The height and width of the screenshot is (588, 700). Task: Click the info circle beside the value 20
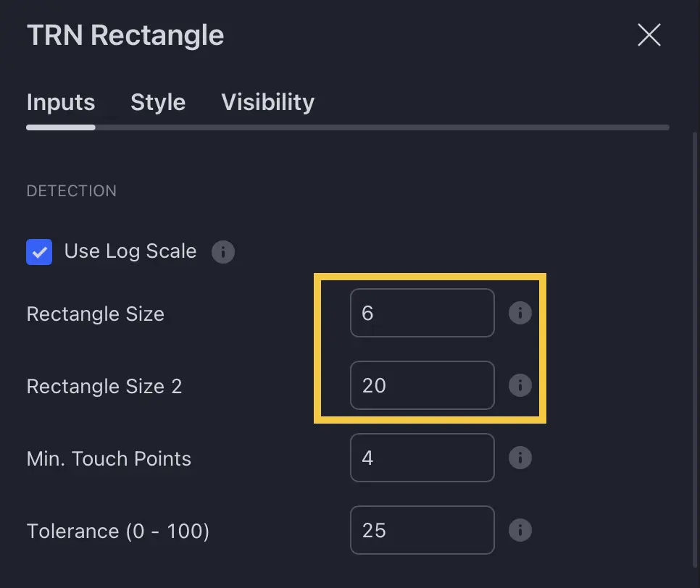(x=520, y=385)
